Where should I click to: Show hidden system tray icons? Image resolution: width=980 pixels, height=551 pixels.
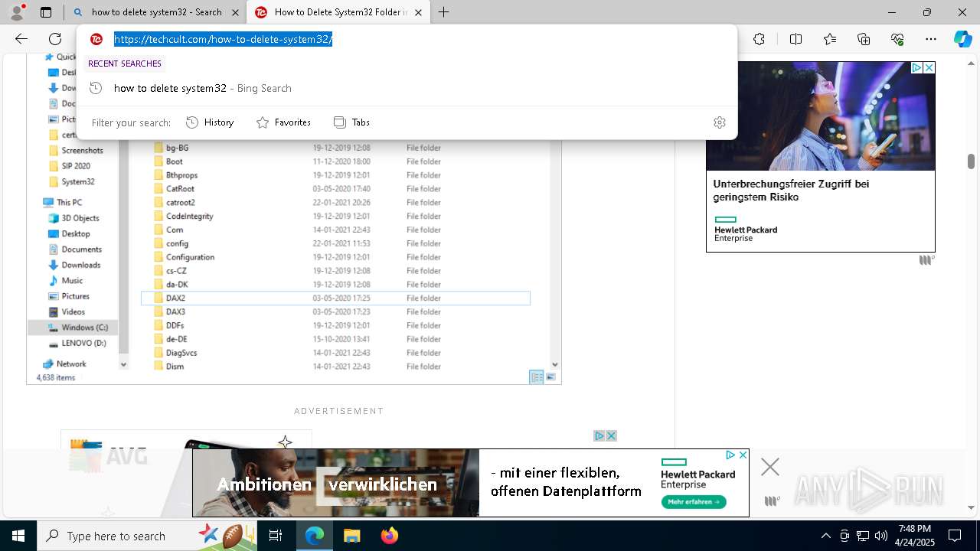(x=825, y=536)
